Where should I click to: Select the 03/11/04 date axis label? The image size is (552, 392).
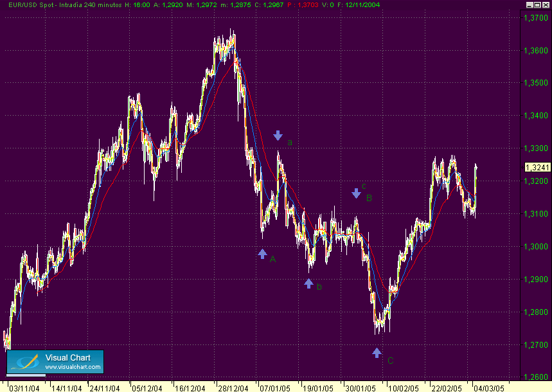(x=24, y=389)
